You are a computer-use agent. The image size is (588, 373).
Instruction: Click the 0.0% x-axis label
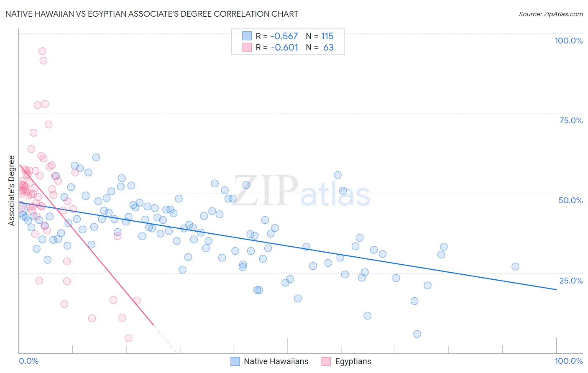tap(28, 361)
